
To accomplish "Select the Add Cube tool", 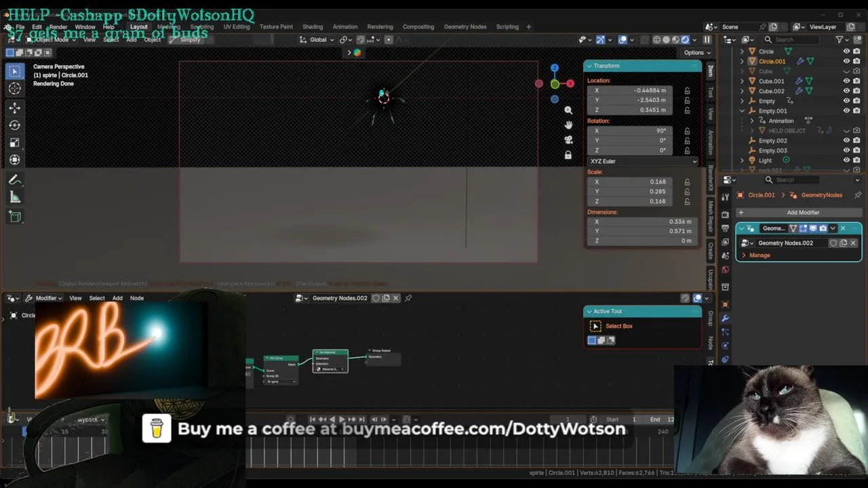I will tap(14, 217).
